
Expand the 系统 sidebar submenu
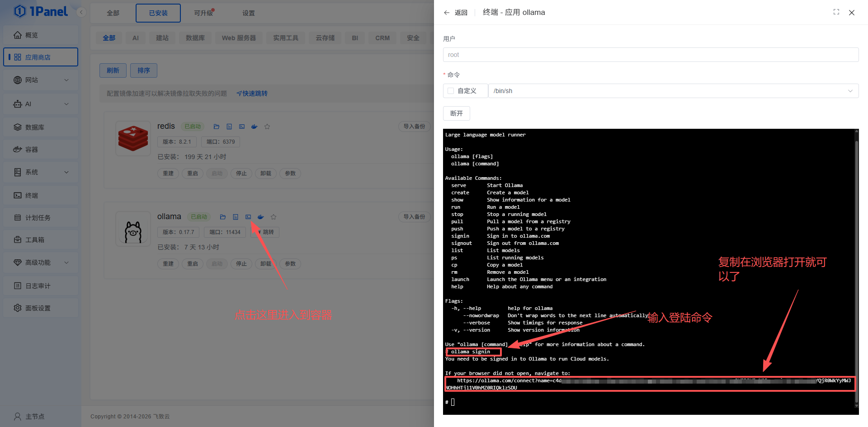(x=41, y=172)
